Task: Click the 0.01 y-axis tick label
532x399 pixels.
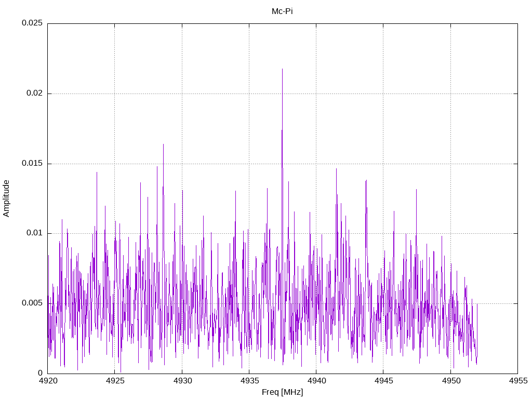Action: coord(34,233)
